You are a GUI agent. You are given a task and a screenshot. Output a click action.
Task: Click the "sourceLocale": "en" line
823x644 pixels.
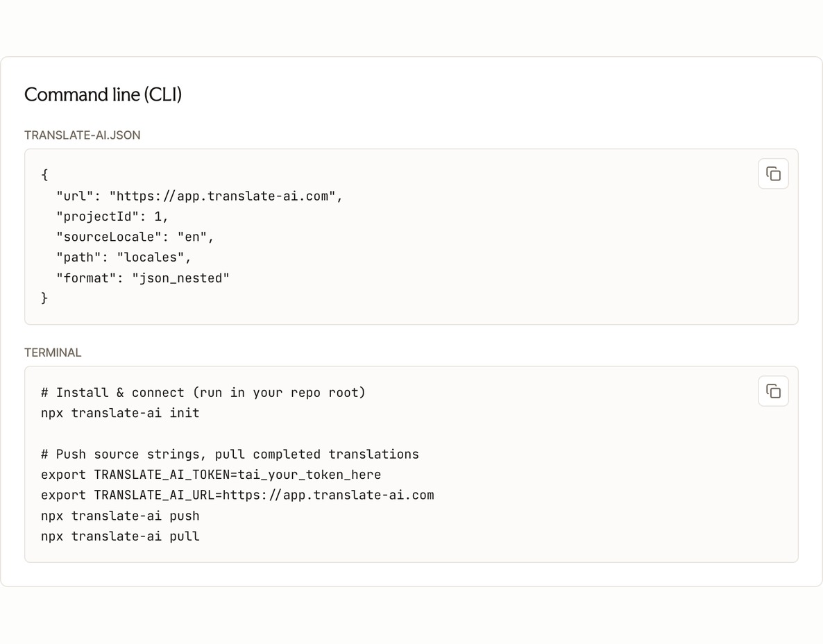135,237
